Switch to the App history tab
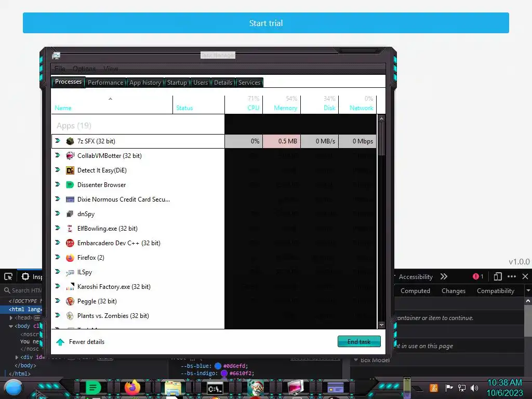 click(x=145, y=83)
